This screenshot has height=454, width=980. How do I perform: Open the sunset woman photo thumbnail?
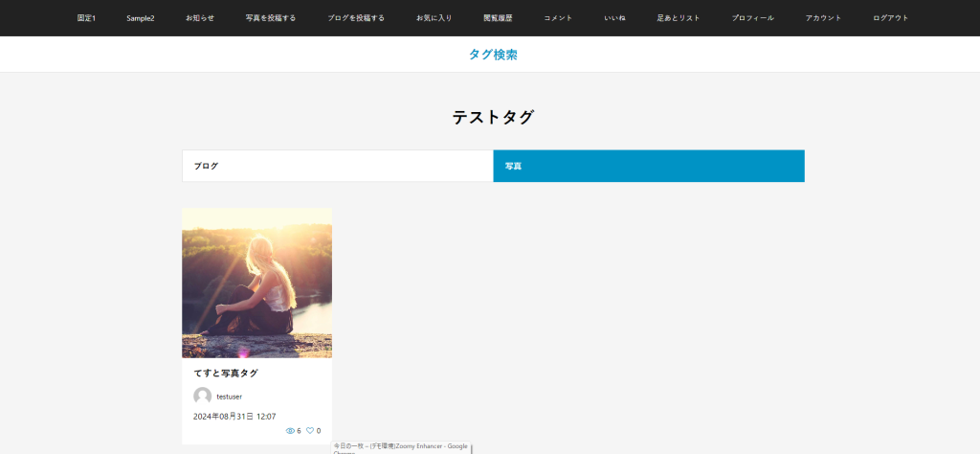pyautogui.click(x=256, y=283)
